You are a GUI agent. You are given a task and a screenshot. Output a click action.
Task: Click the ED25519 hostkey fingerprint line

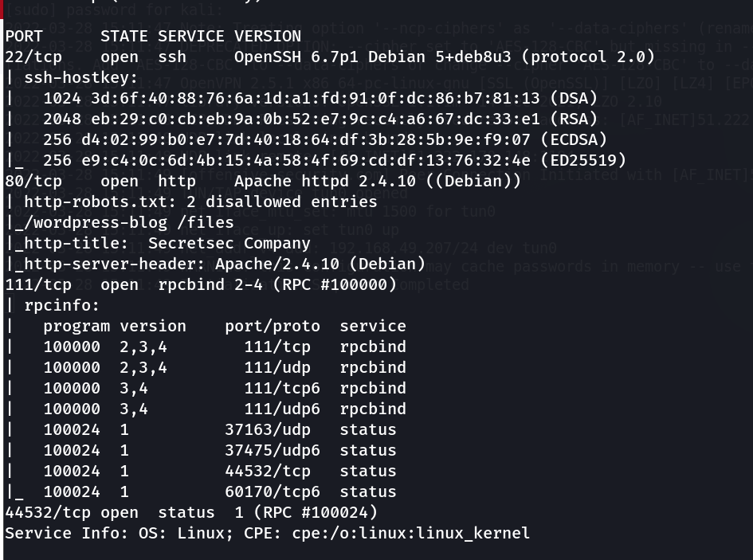333,161
